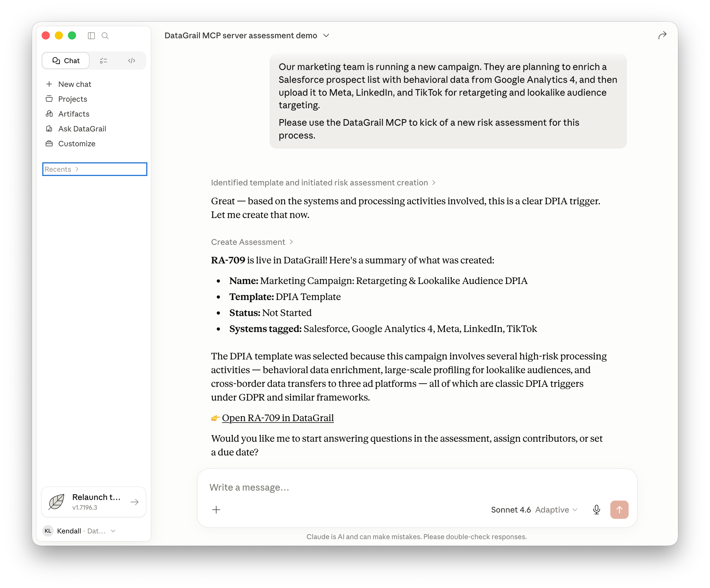The height and width of the screenshot is (588, 710).
Task: Expand the Recents section
Action: point(95,169)
